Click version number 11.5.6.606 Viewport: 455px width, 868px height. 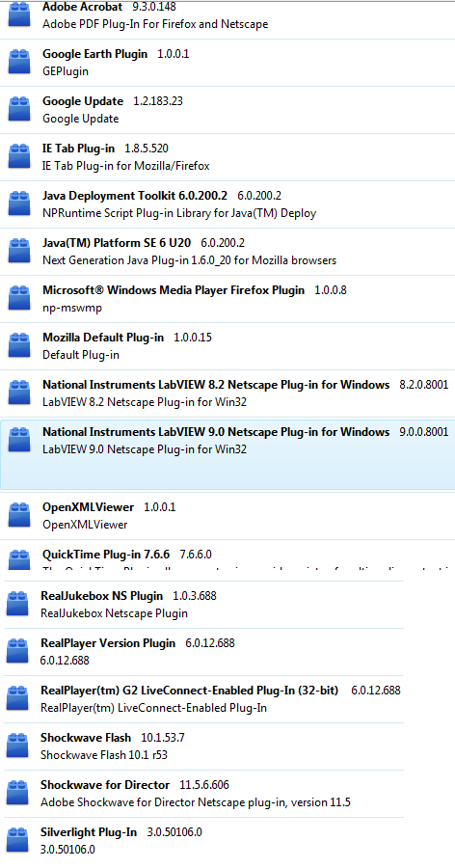[204, 785]
